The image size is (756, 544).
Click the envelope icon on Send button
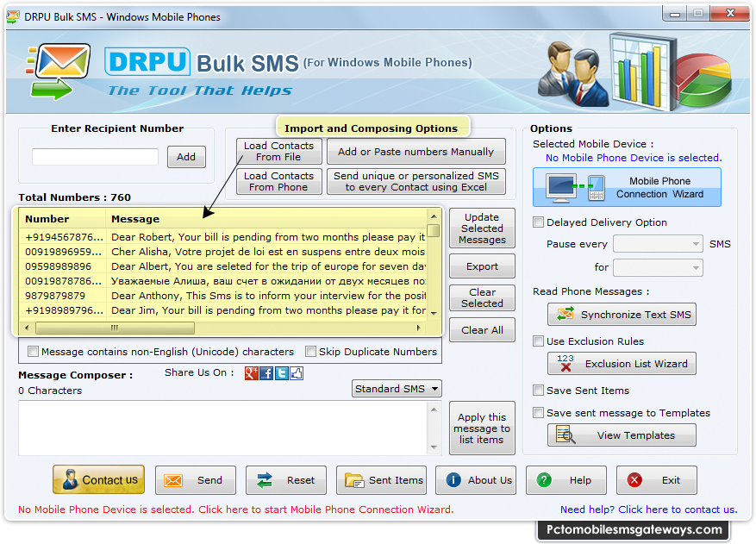pos(173,480)
